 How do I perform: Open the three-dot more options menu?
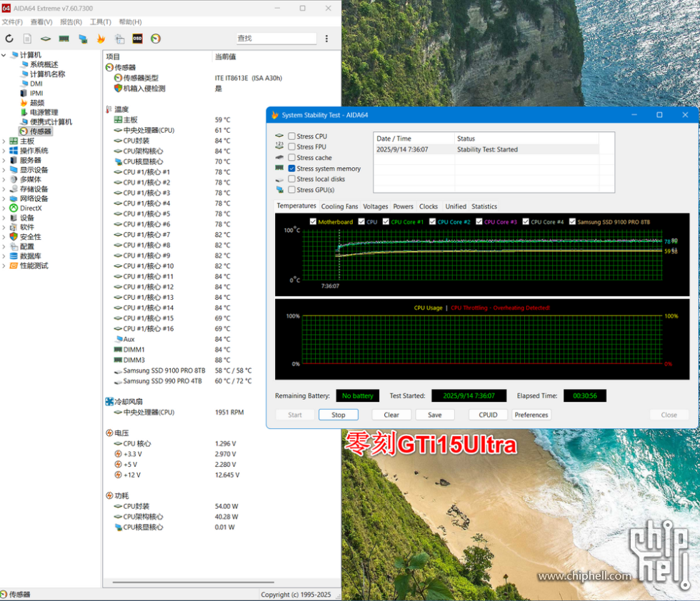(326, 39)
